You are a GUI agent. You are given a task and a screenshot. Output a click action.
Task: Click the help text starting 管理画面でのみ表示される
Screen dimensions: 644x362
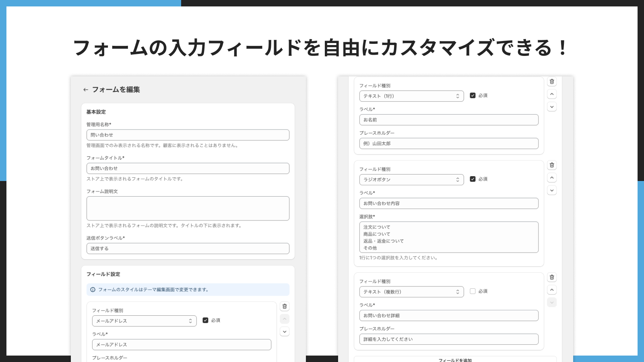click(x=163, y=146)
